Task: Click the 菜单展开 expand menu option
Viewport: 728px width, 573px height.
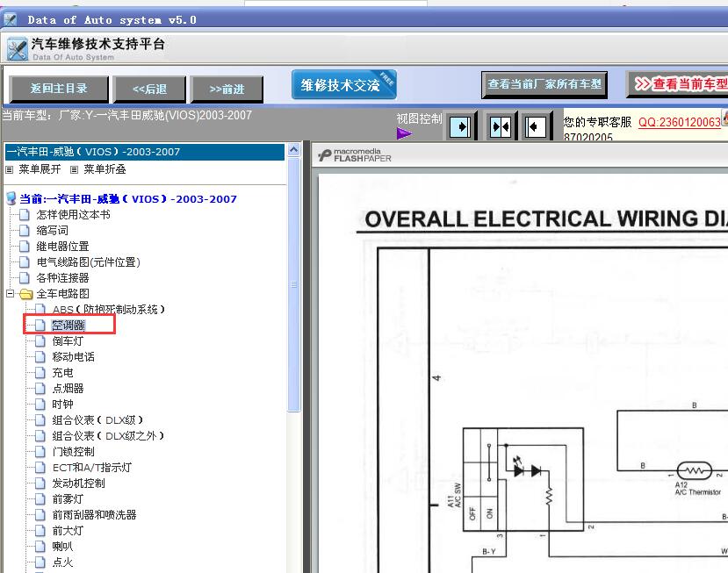Action: click(x=40, y=169)
